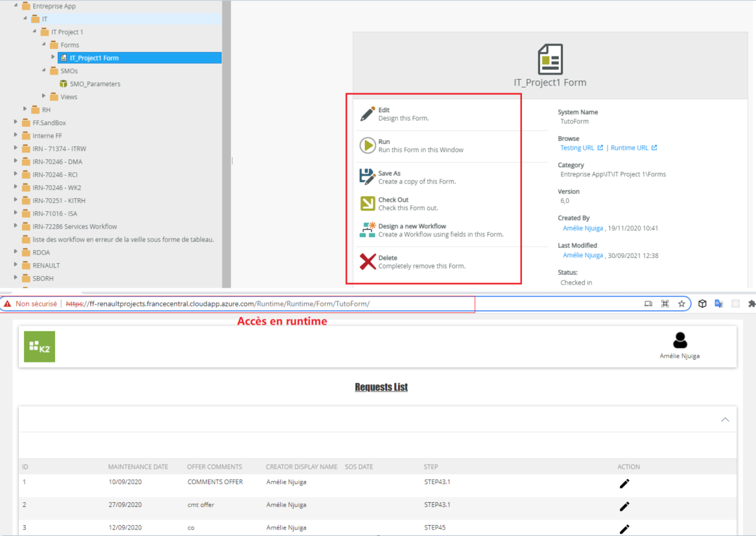Click the Design a new Workflow icon
756x536 pixels.
368,229
